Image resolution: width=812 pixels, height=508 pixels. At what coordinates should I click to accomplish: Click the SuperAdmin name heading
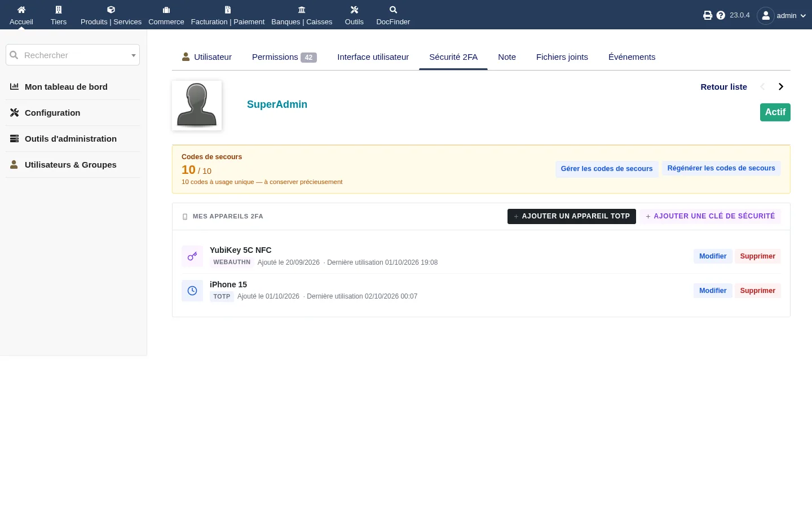pos(277,104)
